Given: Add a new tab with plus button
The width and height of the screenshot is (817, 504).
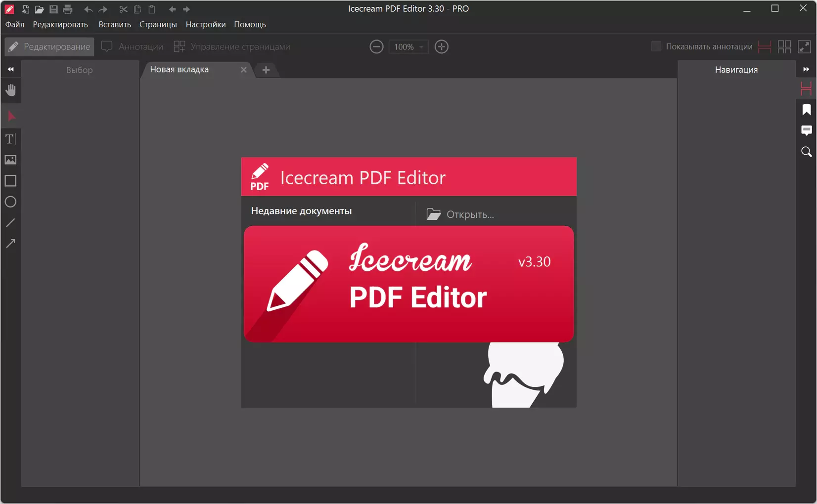Looking at the screenshot, I should point(266,70).
